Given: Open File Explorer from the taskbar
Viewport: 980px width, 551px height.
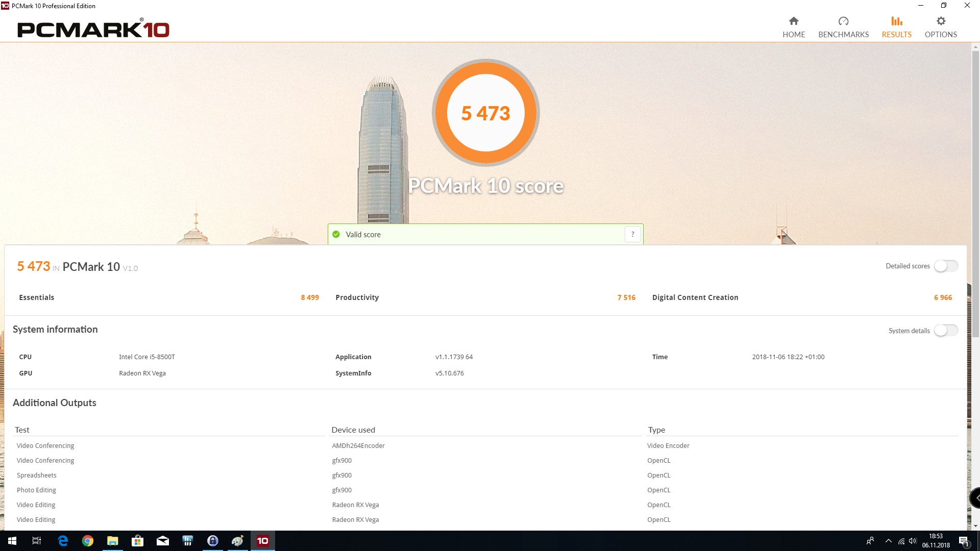Looking at the screenshot, I should [112, 541].
